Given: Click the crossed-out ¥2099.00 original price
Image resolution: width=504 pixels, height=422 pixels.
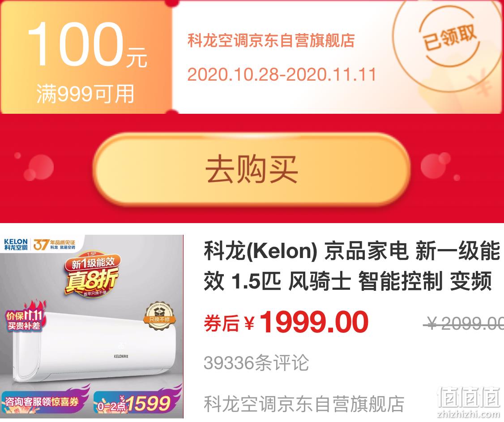Looking at the screenshot, I should (464, 323).
